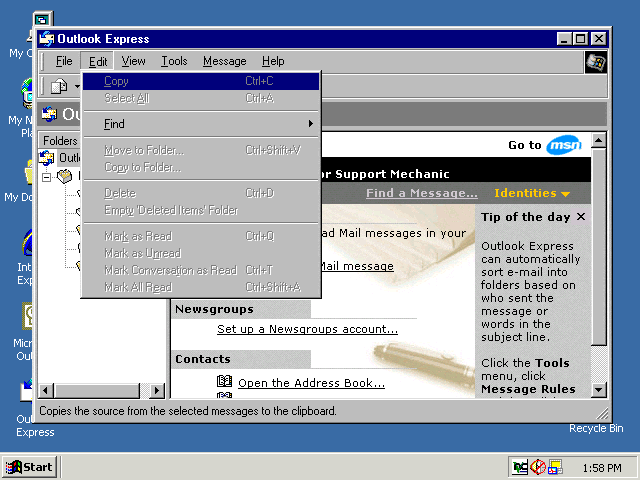Image resolution: width=640 pixels, height=480 pixels.
Task: Click folder pane scroll left arrow
Action: 46,391
